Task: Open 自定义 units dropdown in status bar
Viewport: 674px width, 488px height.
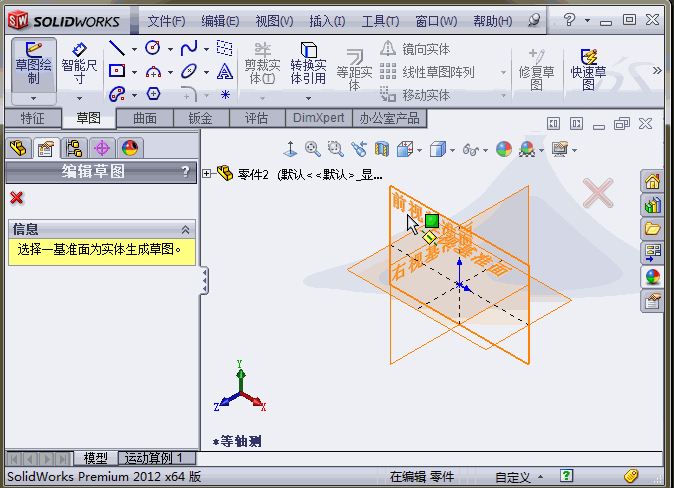Action: [x=519, y=476]
